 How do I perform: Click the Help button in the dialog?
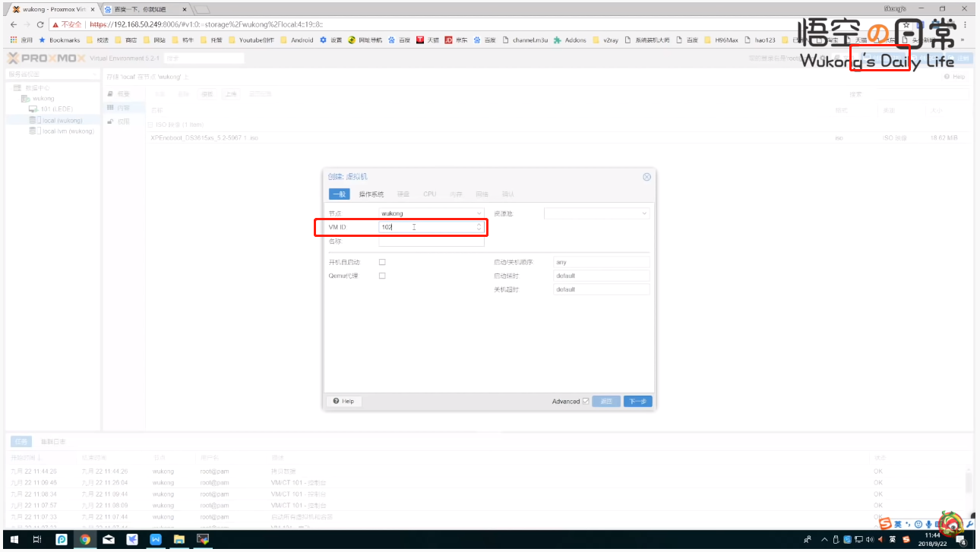(x=343, y=401)
